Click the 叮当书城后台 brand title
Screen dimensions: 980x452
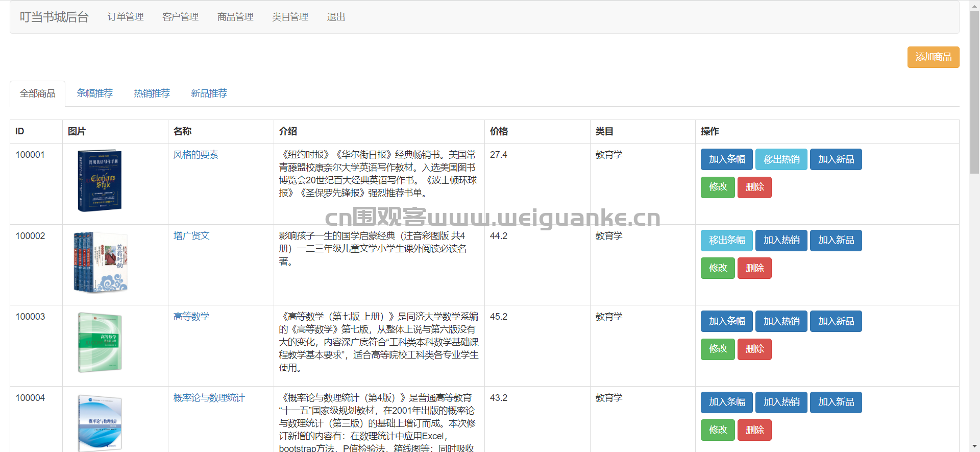coord(54,17)
